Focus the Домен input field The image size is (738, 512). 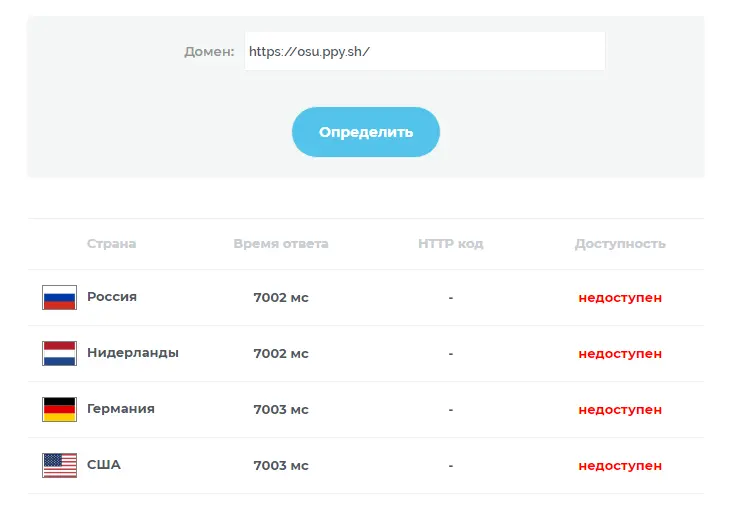point(425,51)
